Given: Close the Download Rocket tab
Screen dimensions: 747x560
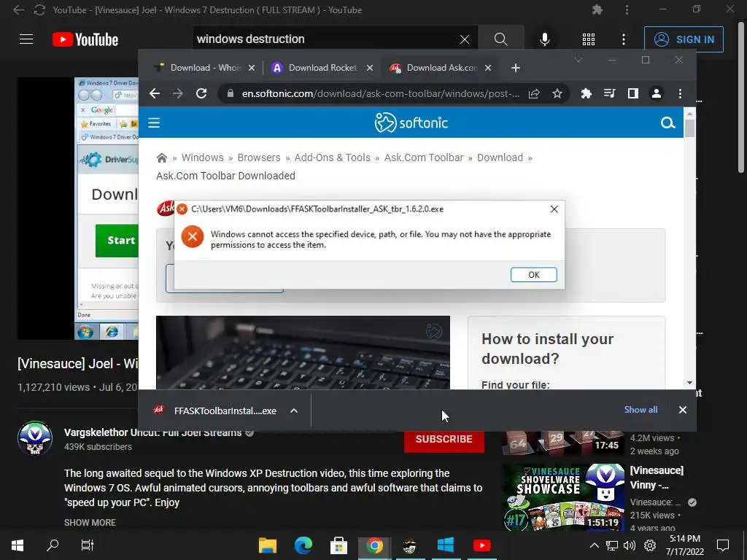Looking at the screenshot, I should [x=370, y=68].
